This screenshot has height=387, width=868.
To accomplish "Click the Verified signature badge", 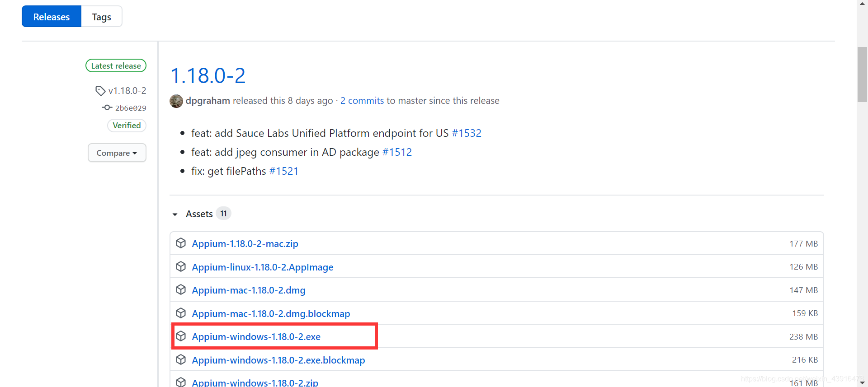I will pyautogui.click(x=127, y=126).
